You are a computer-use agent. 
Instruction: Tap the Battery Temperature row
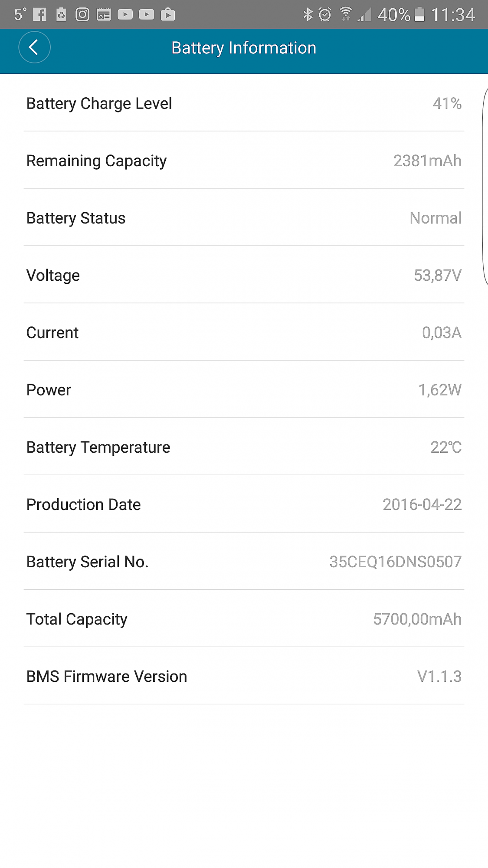click(244, 447)
